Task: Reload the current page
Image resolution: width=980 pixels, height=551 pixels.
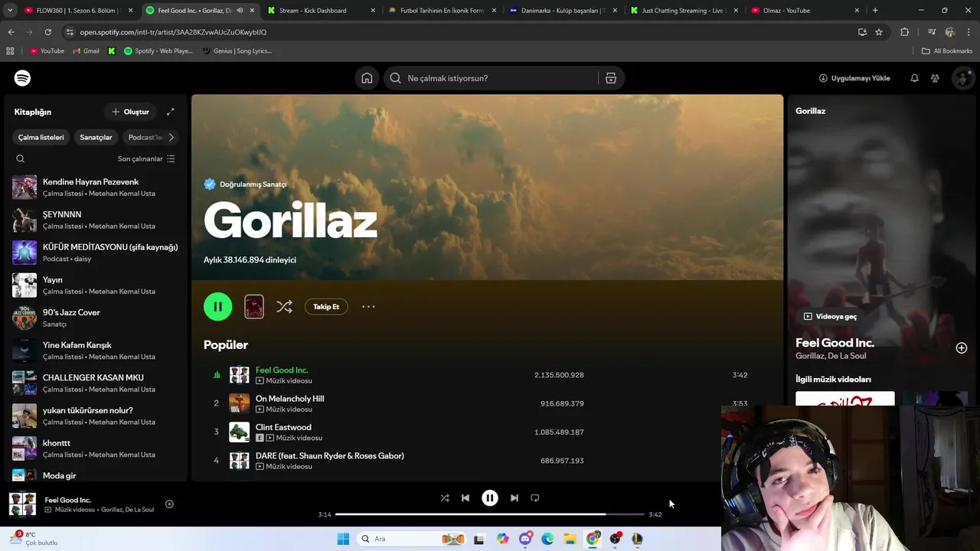Action: click(47, 32)
